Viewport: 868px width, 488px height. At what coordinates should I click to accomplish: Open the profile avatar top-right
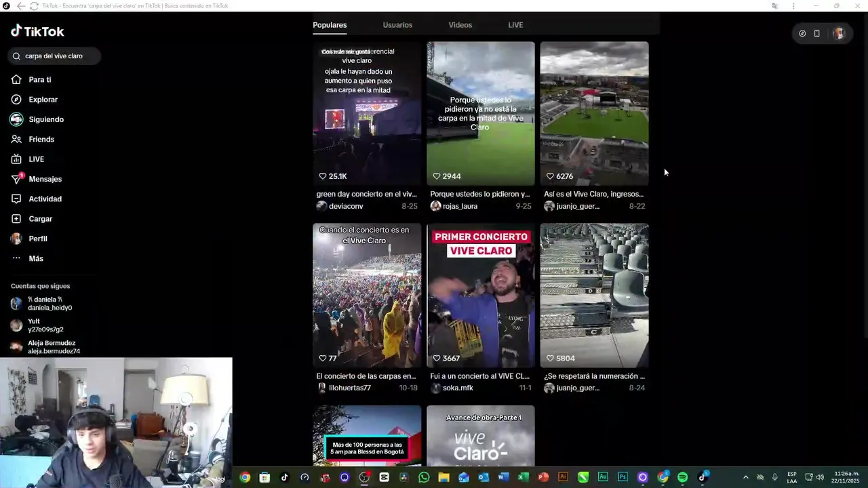tap(839, 33)
